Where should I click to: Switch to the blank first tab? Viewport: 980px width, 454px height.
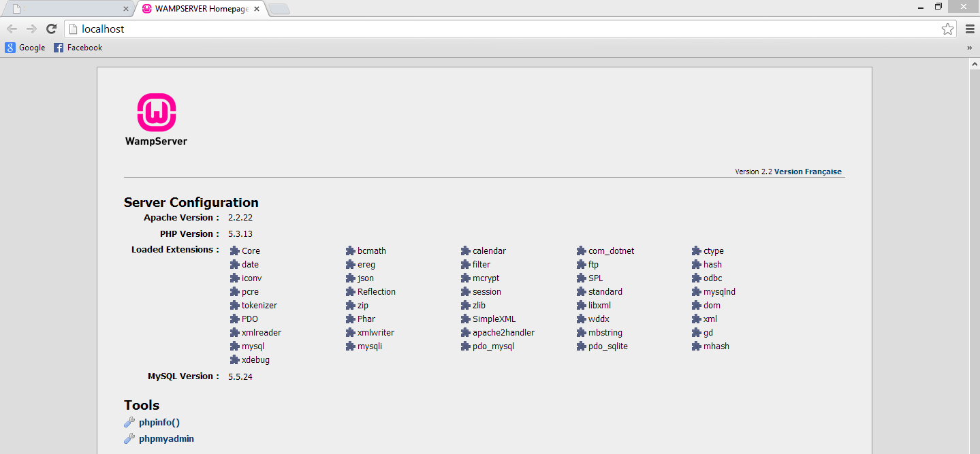(x=65, y=9)
